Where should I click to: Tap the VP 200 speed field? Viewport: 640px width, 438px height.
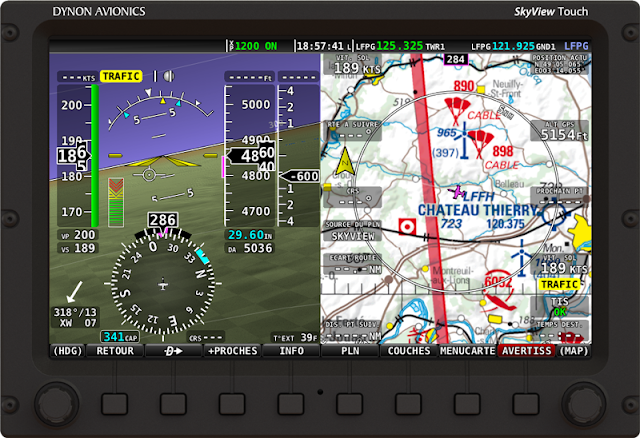78,235
